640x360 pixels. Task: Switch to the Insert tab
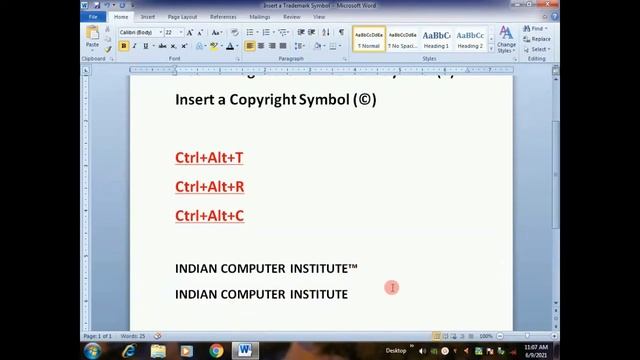pyautogui.click(x=147, y=17)
